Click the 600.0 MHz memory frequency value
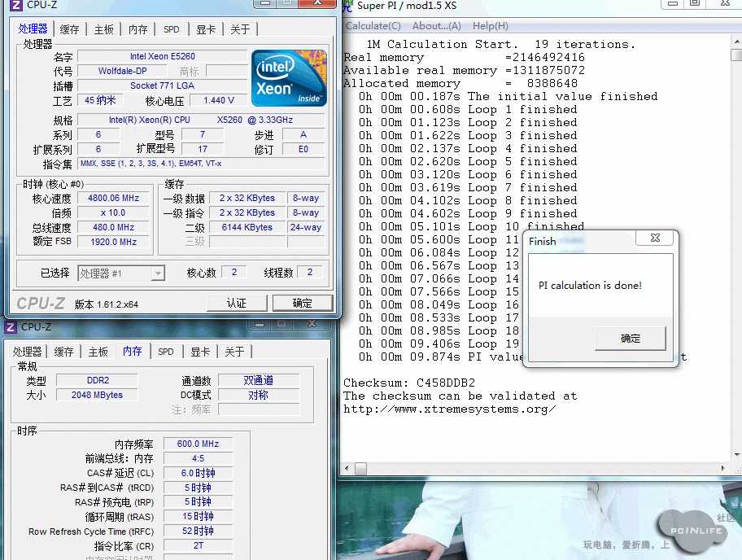 pos(199,444)
